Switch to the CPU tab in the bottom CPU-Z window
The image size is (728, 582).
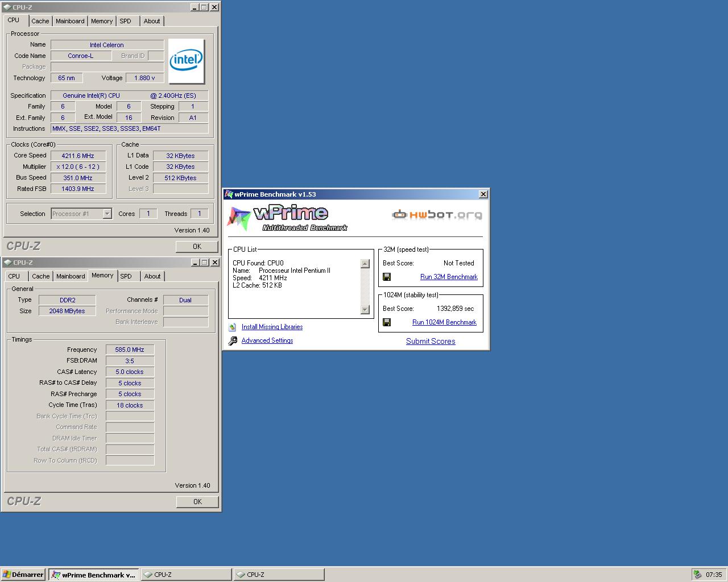14,276
